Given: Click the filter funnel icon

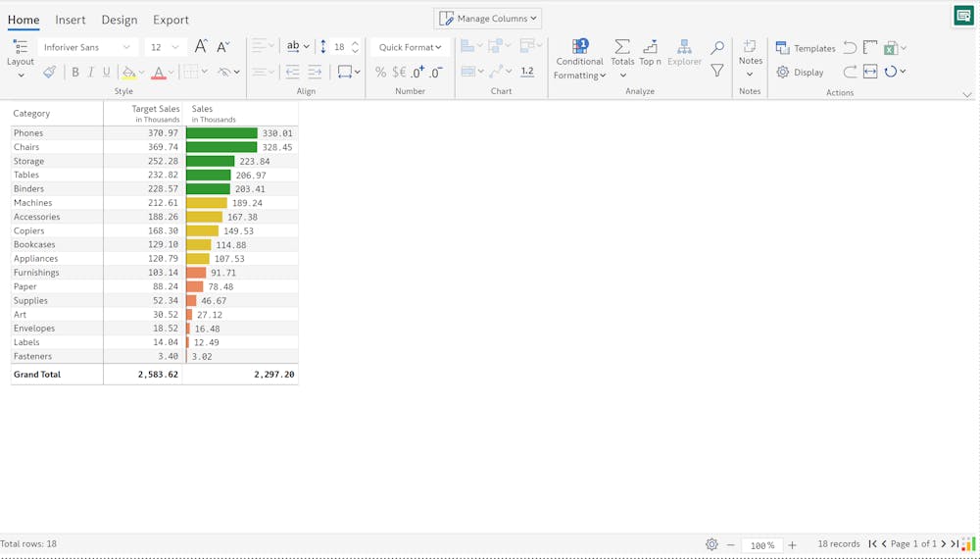Looking at the screenshot, I should [717, 71].
